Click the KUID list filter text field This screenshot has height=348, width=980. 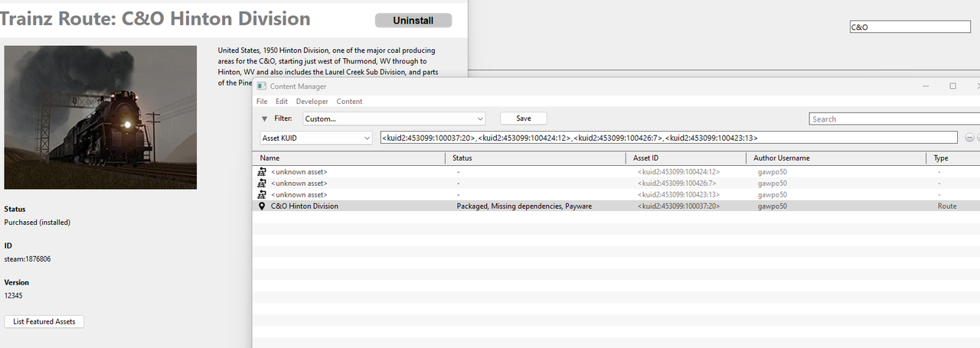(668, 138)
